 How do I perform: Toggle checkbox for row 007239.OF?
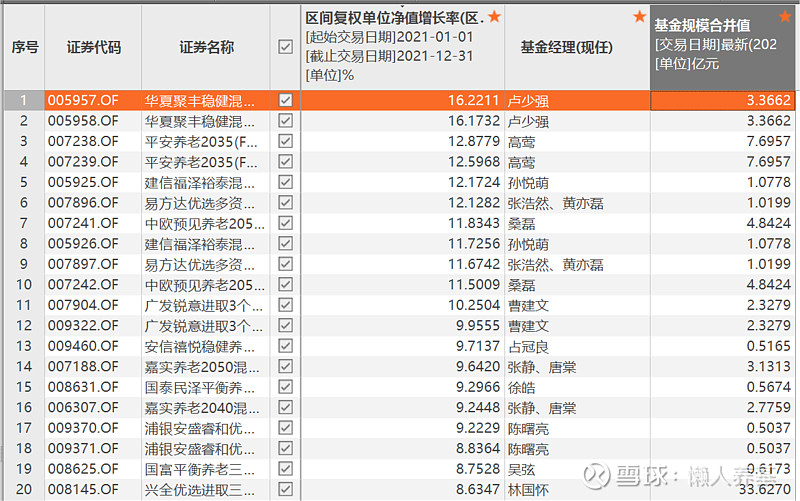click(x=286, y=161)
